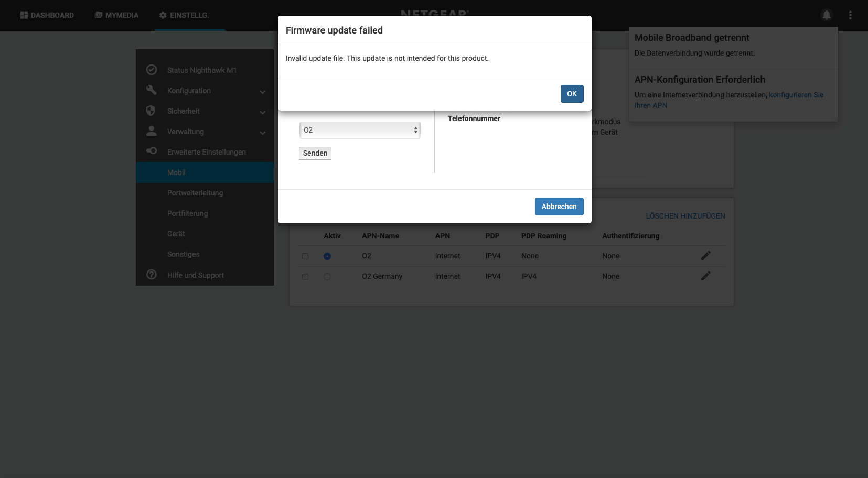Viewport: 868px width, 478px height.
Task: Click the 'Telefonnummer' label
Action: tap(474, 118)
